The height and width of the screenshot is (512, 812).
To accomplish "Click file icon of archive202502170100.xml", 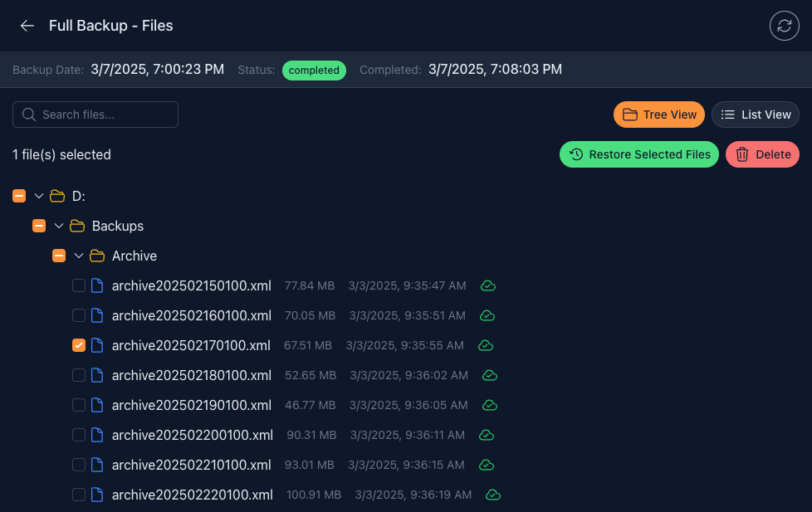I will click(97, 345).
